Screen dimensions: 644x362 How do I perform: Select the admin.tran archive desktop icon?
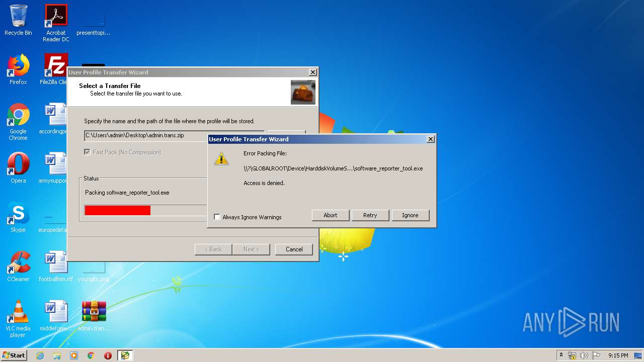click(x=94, y=316)
